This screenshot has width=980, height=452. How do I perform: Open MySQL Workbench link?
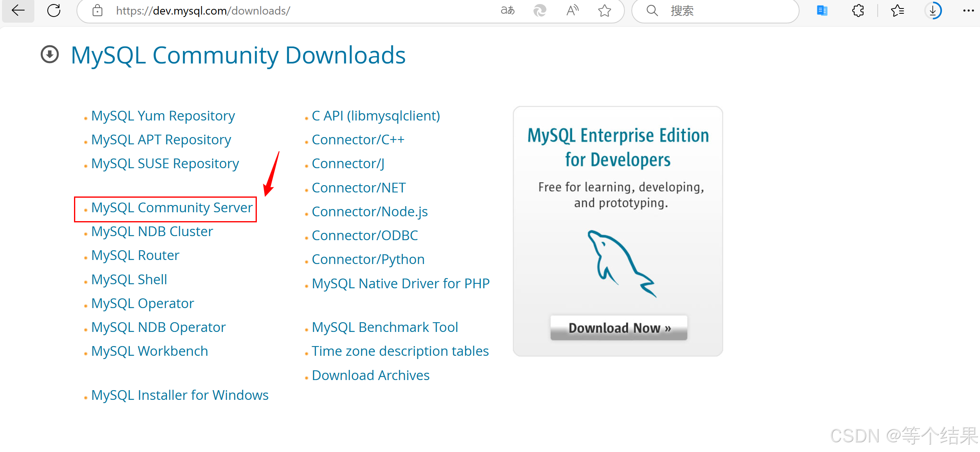(150, 351)
